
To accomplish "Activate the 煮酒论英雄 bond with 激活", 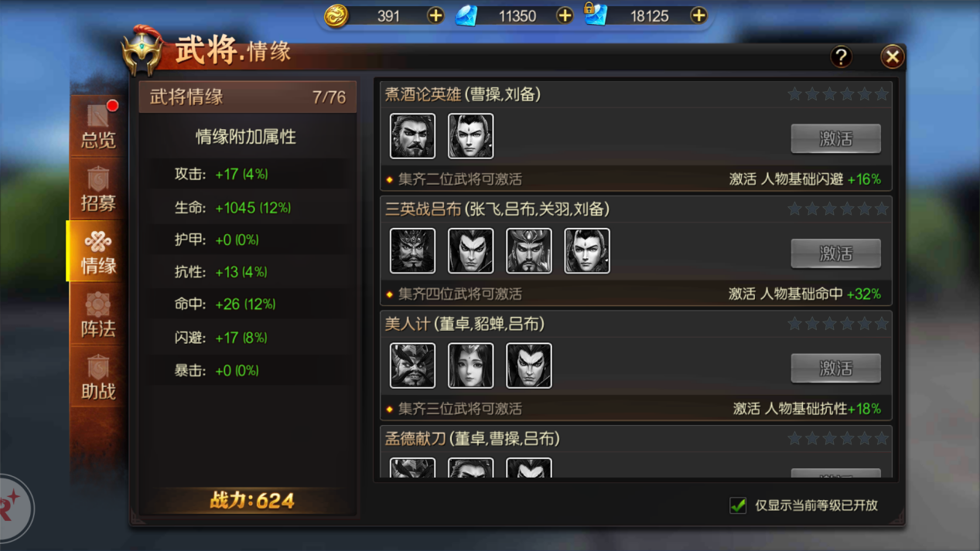I will point(835,139).
